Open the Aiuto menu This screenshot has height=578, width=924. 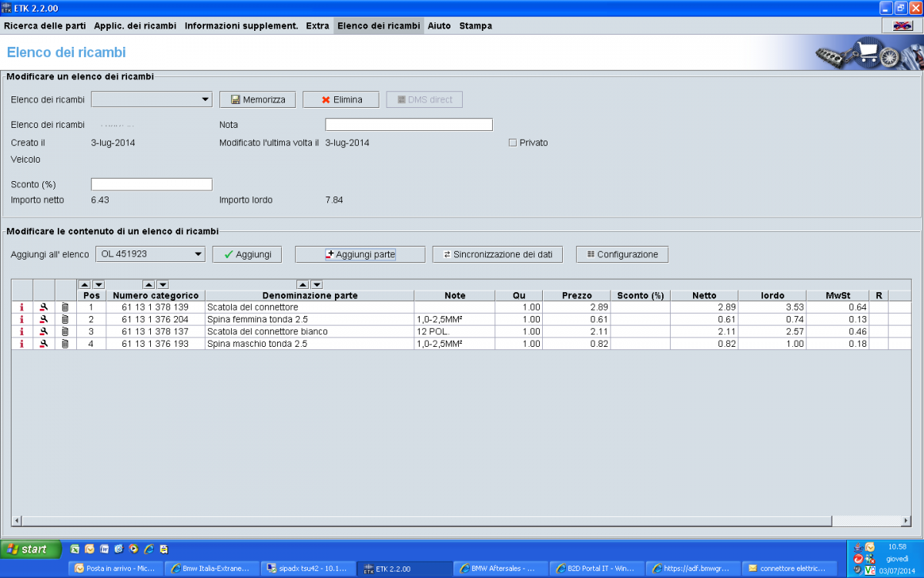440,25
